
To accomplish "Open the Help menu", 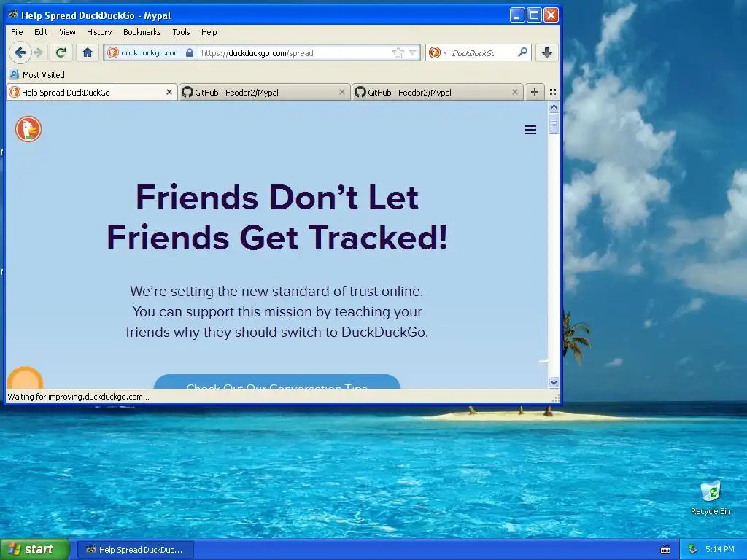I will (209, 32).
